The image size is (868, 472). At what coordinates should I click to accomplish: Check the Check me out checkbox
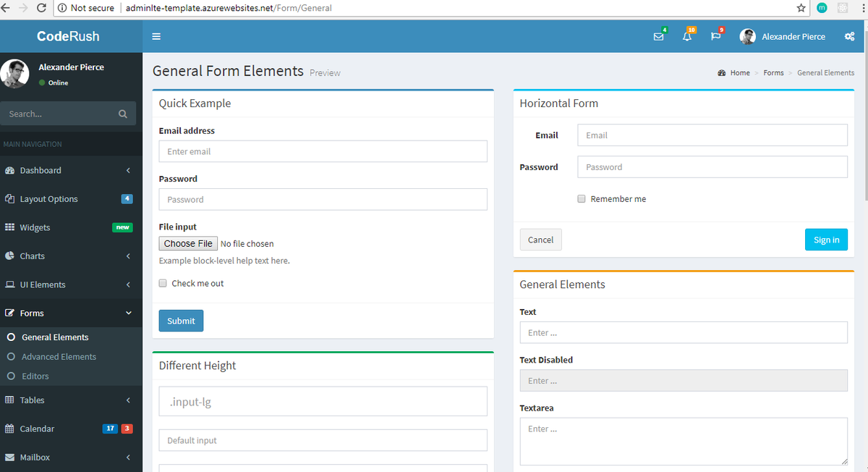point(162,282)
